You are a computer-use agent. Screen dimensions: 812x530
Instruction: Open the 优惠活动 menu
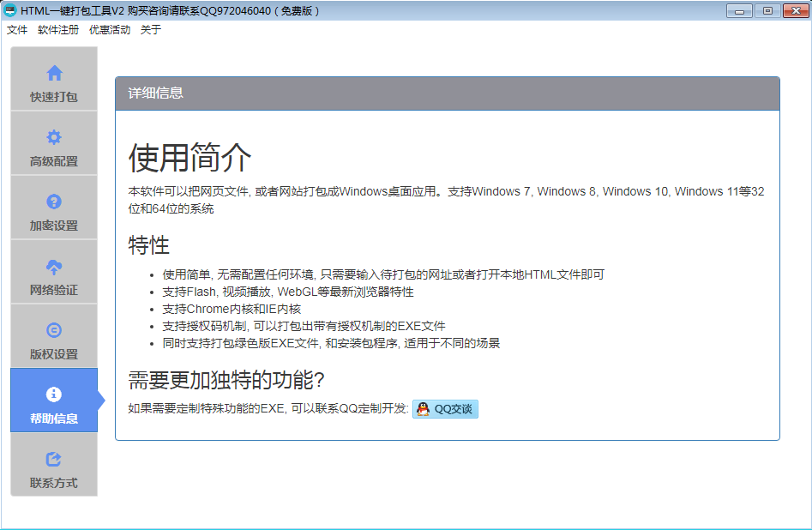click(x=110, y=30)
